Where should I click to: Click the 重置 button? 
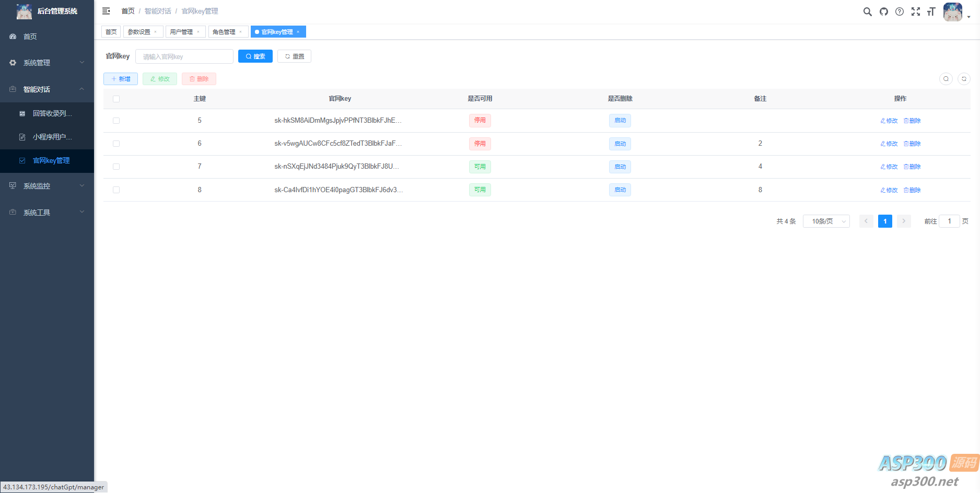tap(295, 56)
